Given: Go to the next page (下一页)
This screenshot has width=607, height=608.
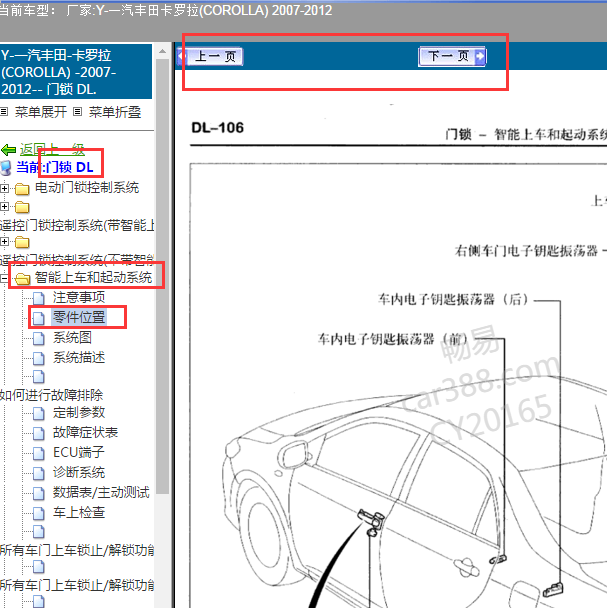Looking at the screenshot, I should pos(452,57).
